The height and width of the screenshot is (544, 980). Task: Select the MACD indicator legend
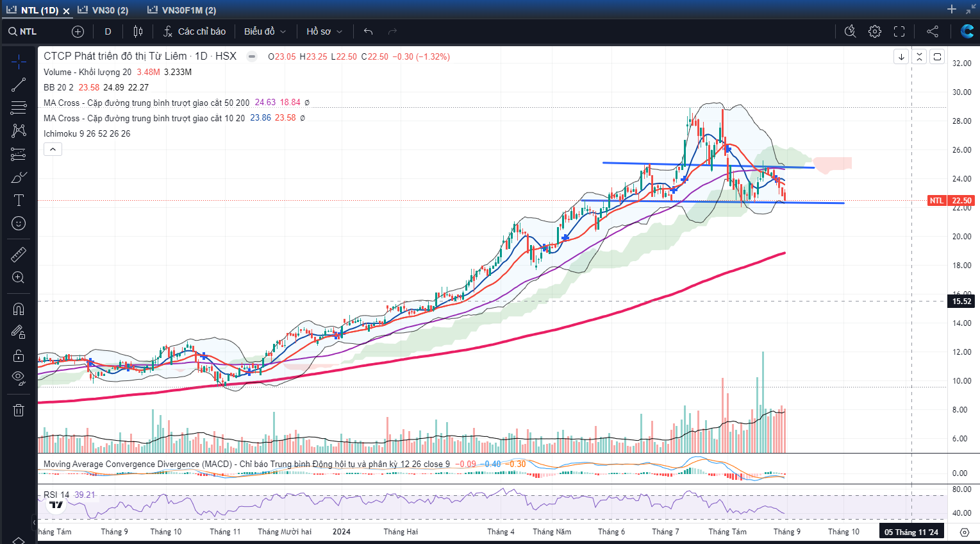[x=247, y=464]
